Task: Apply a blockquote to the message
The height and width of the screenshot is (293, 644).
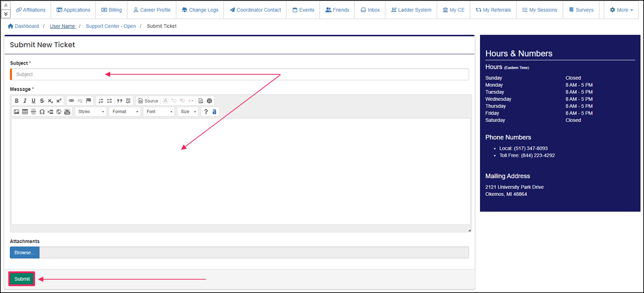Action: point(119,101)
